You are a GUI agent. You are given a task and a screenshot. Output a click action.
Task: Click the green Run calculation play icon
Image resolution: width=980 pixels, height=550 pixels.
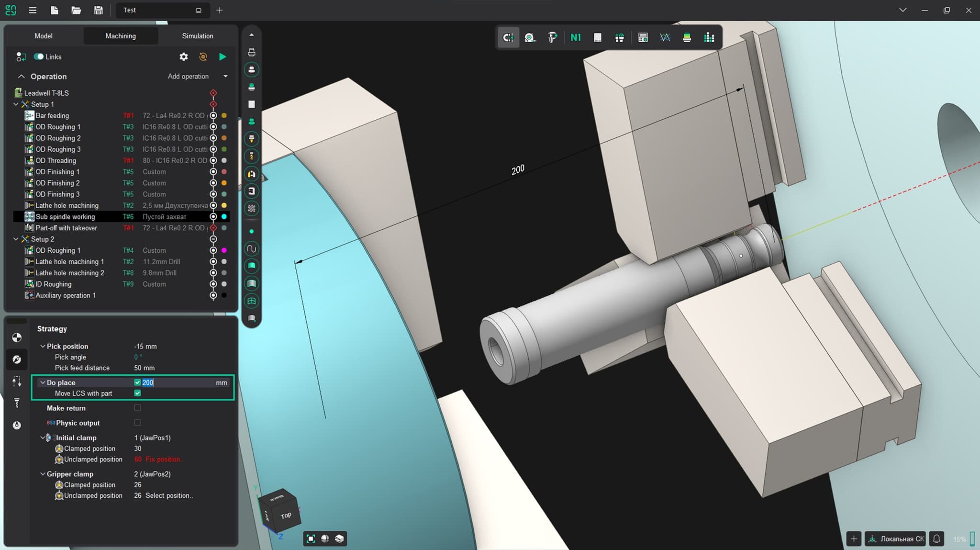(x=223, y=57)
